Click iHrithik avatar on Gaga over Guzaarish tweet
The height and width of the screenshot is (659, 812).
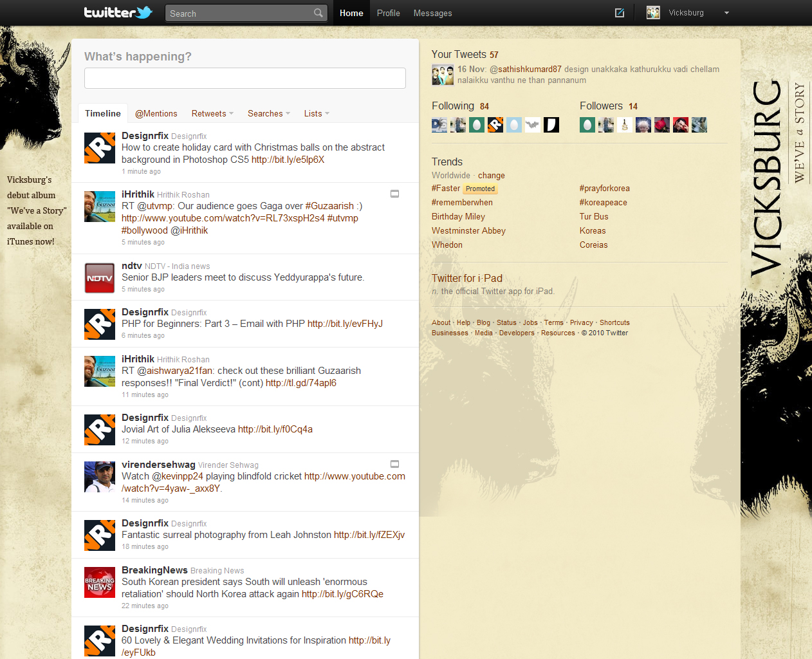[x=100, y=207]
